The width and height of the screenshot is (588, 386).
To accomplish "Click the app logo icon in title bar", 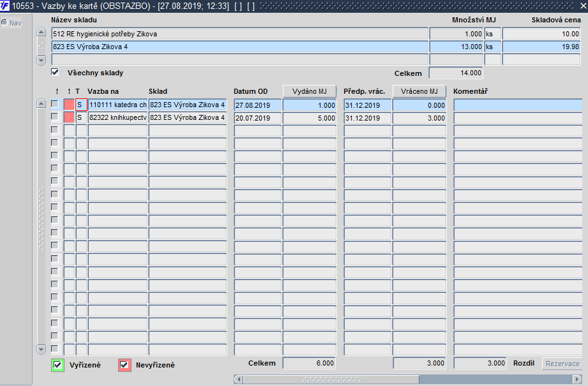I will pos(5,6).
